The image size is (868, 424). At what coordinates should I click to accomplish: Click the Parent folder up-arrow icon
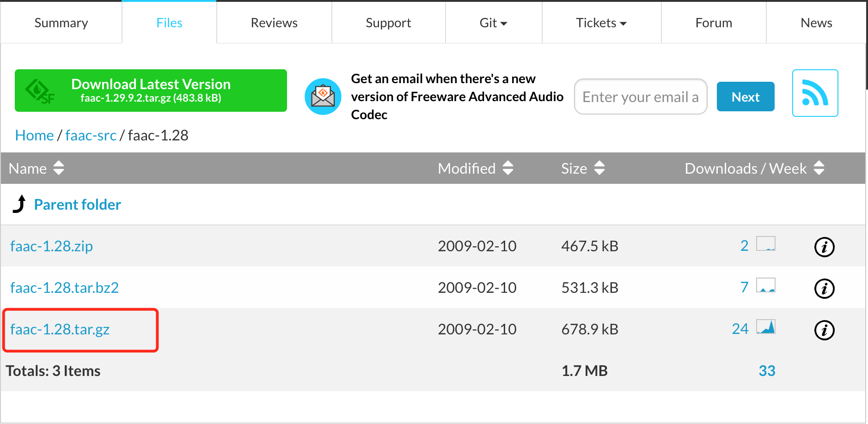coord(19,204)
